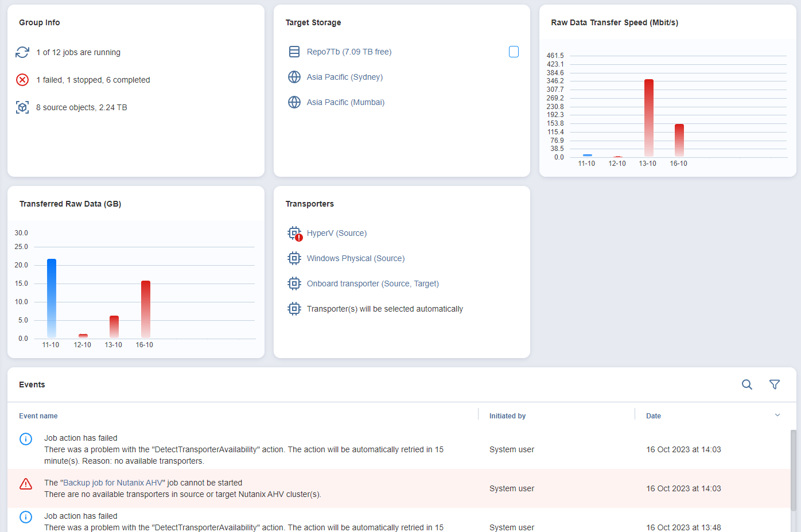
Task: Open the Asia Pacific (Mumbai) link
Action: tap(345, 102)
